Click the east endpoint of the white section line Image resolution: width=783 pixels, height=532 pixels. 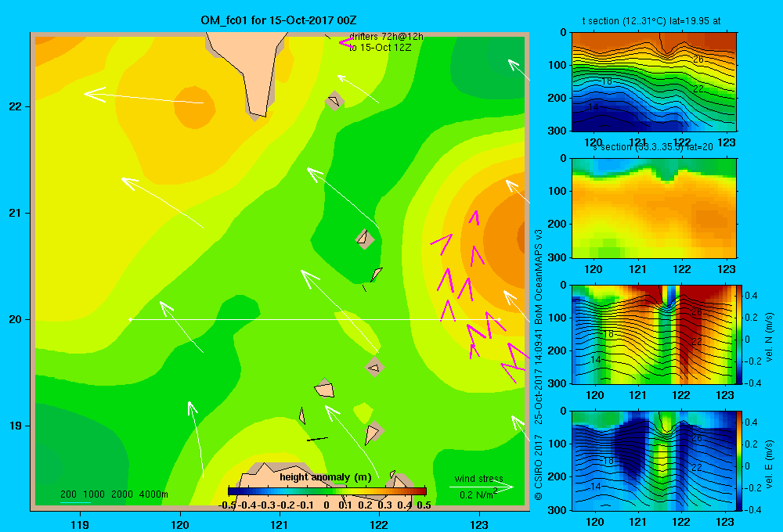500,319
